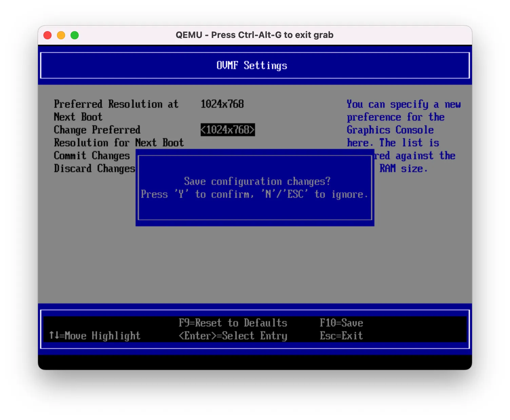Image resolution: width=510 pixels, height=420 pixels.
Task: Click the 'Graphics Console' help text line
Action: pos(390,130)
